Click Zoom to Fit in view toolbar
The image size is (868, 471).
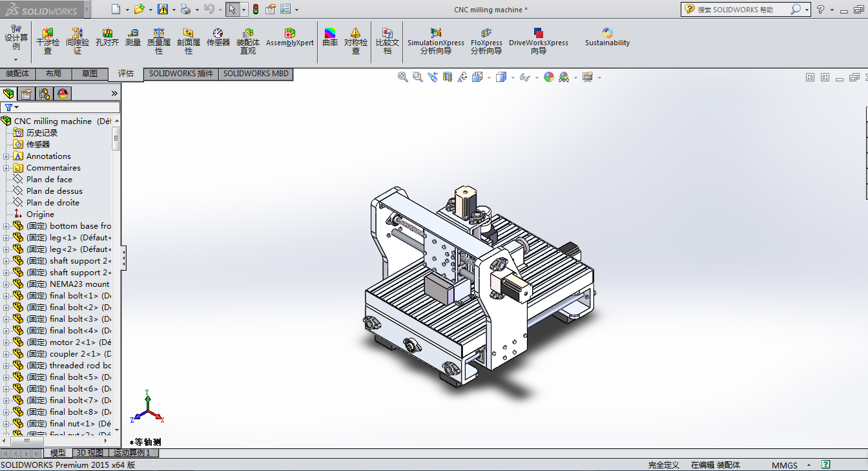pos(403,77)
